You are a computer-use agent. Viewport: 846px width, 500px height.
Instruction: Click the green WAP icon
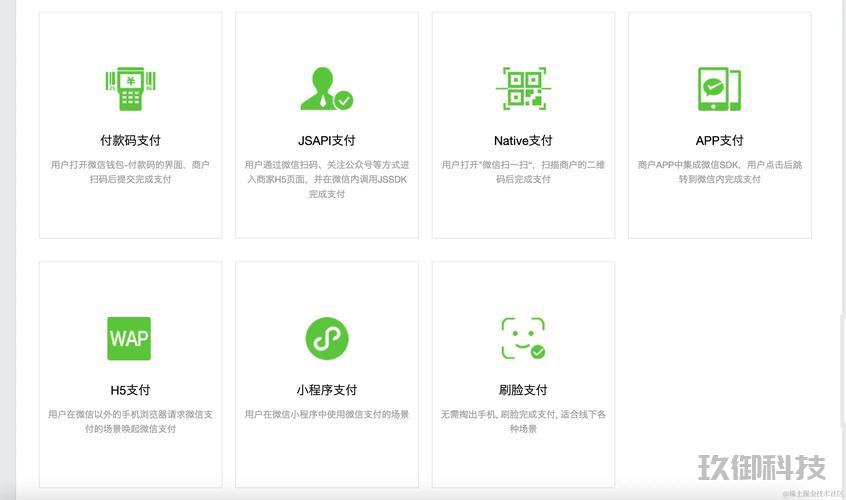coord(129,339)
